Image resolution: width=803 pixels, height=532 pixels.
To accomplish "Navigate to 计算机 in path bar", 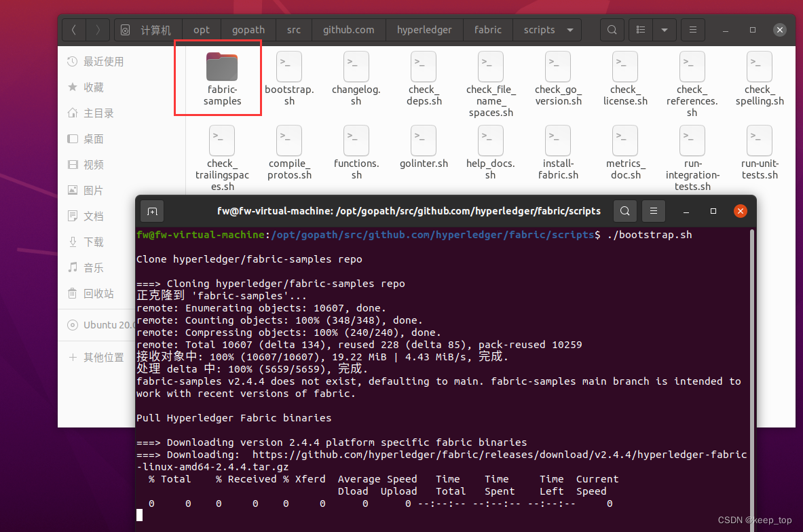I will coord(149,30).
